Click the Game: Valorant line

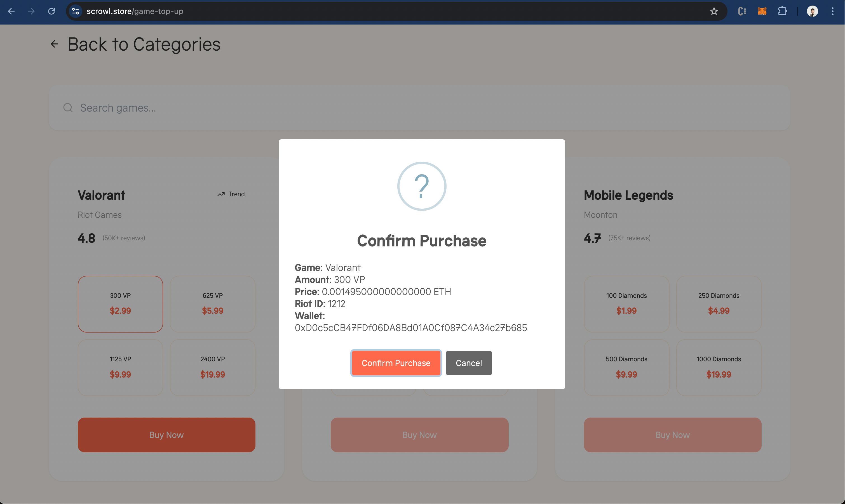pyautogui.click(x=328, y=268)
